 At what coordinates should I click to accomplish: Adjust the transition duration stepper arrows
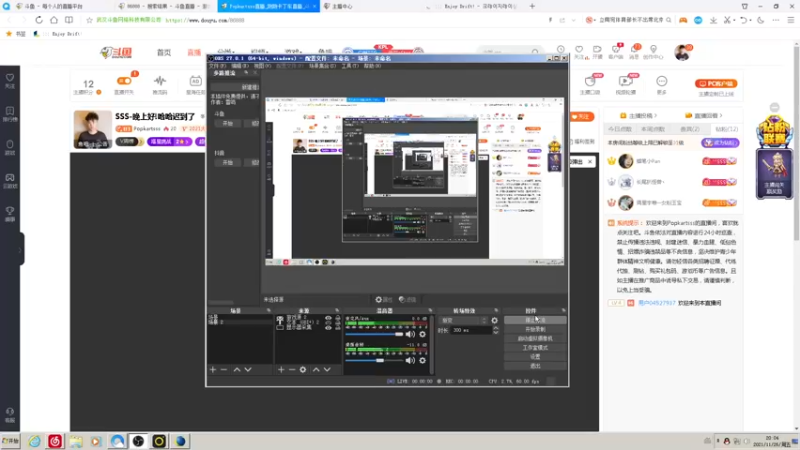pyautogui.click(x=495, y=331)
